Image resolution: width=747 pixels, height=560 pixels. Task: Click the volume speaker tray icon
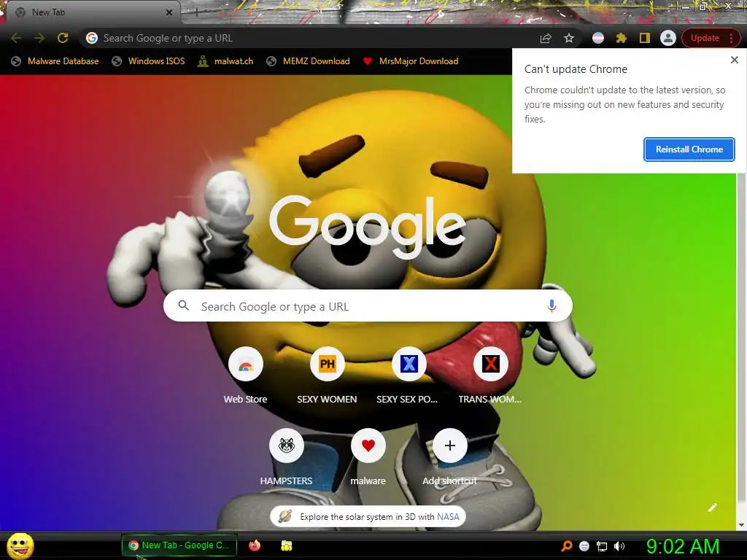619,547
